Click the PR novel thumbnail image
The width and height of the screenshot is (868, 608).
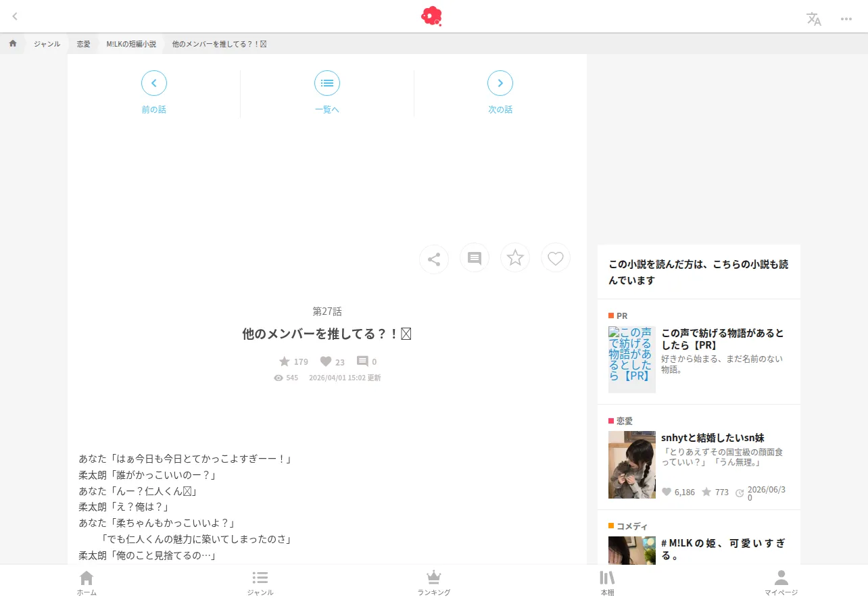click(632, 359)
